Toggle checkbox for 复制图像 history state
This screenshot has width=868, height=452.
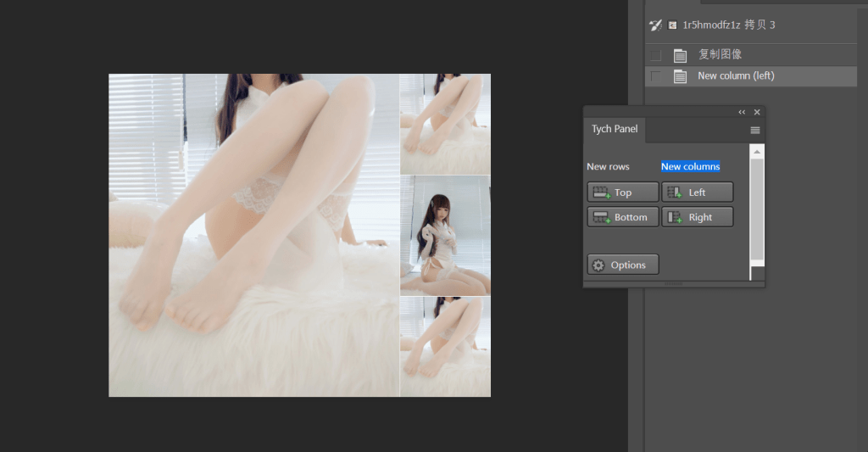point(656,55)
